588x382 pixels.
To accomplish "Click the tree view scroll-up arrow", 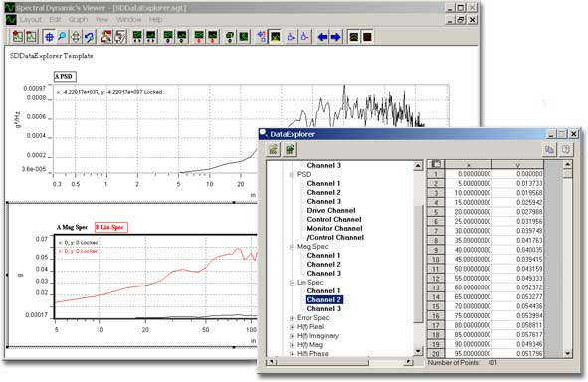I will pyautogui.click(x=418, y=165).
